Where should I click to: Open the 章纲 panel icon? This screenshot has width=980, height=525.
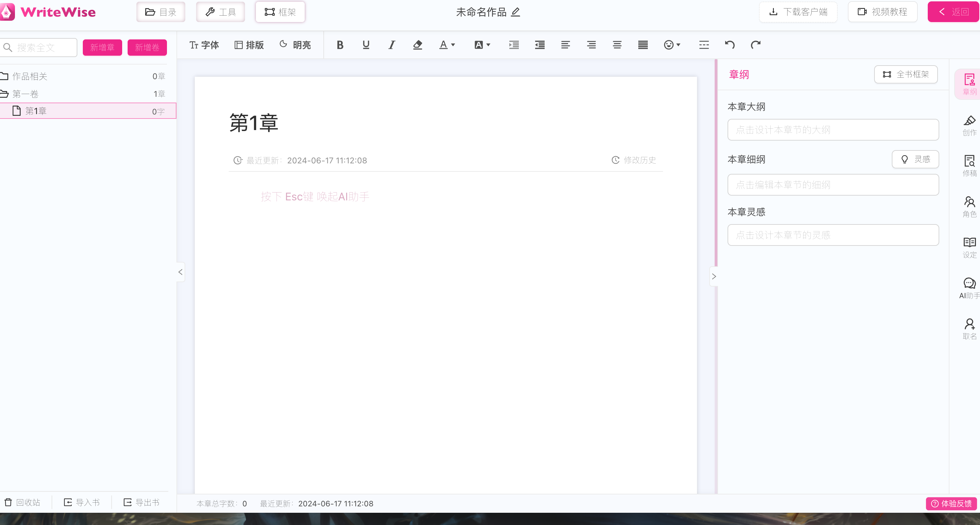click(x=969, y=84)
